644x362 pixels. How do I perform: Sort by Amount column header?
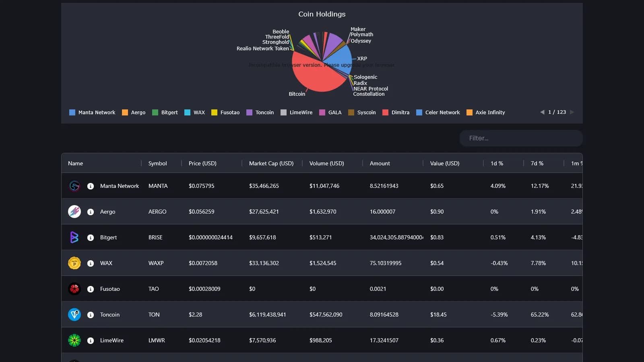380,163
